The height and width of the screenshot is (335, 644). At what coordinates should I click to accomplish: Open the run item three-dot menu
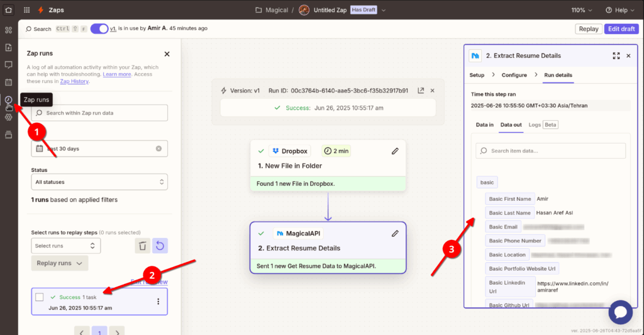158,301
